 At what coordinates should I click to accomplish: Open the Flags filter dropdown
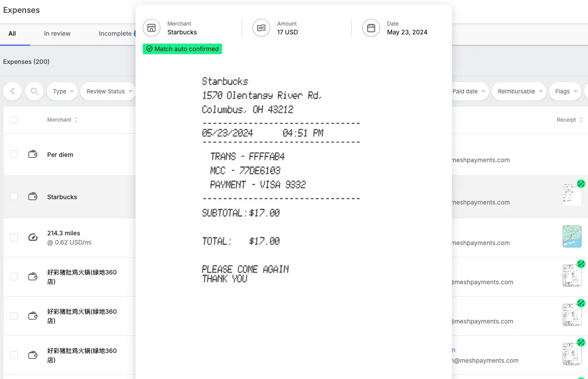(x=566, y=92)
